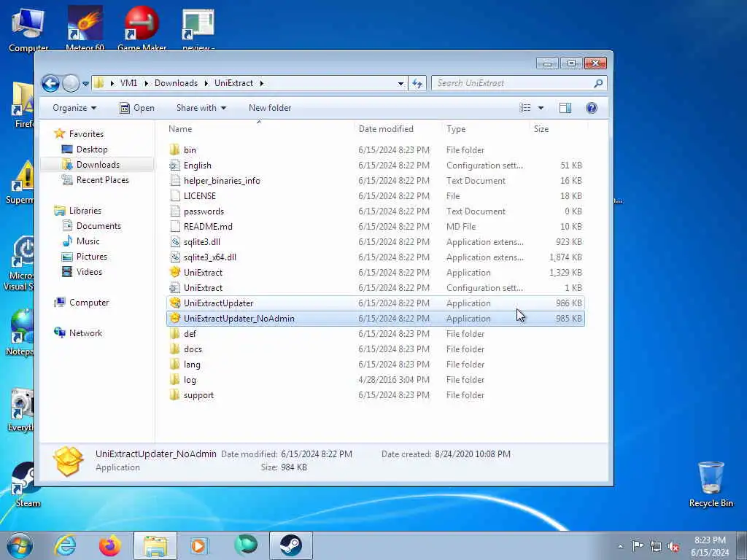Image resolution: width=747 pixels, height=560 pixels.
Task: Select the UniExtract application icon
Action: [175, 273]
